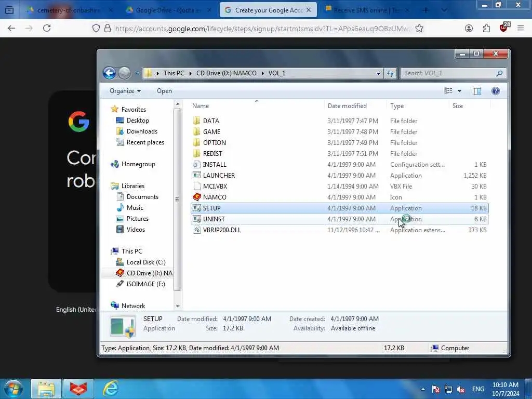The image size is (532, 399).
Task: Switch to the Create your Google Account tab
Action: (x=268, y=10)
